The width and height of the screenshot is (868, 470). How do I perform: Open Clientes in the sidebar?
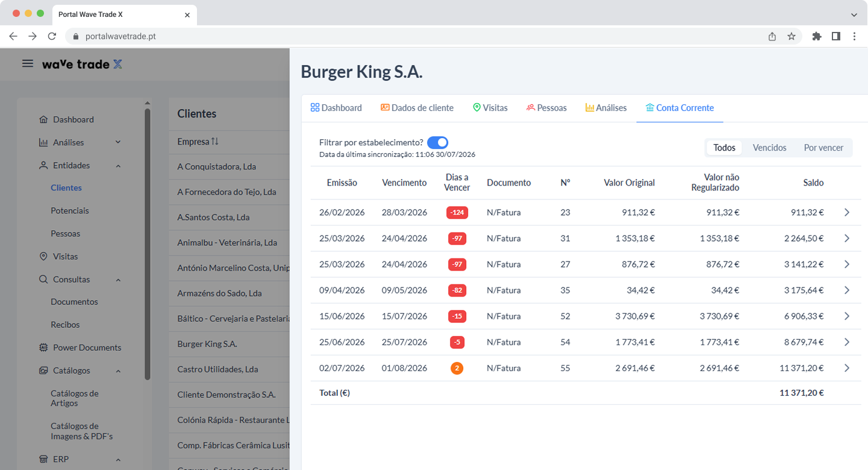tap(66, 187)
